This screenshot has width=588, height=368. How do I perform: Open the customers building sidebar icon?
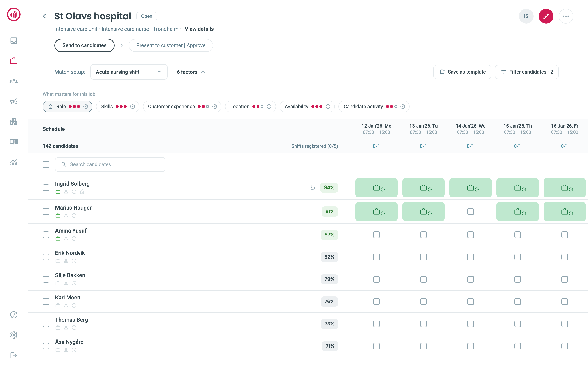14,121
